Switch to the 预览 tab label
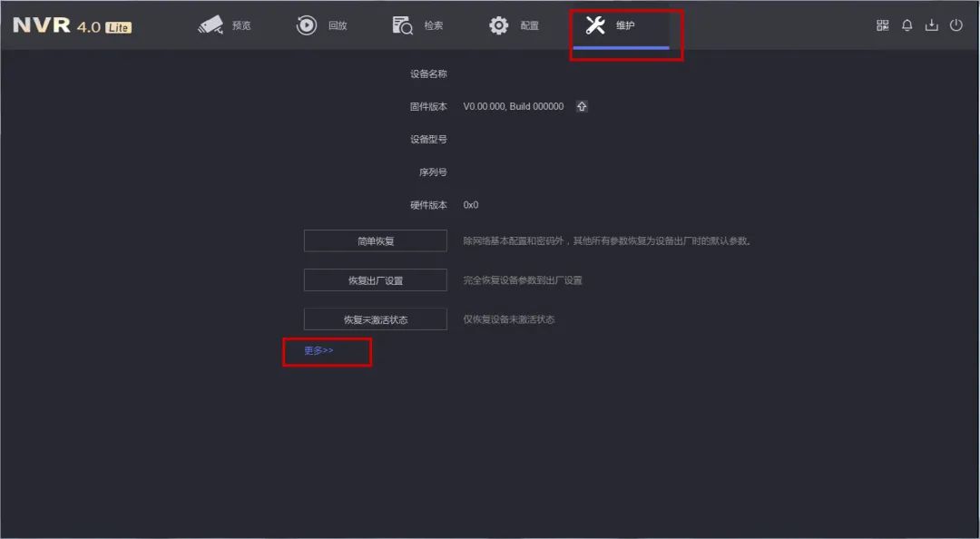Screen dimensions: 980x539 click(241, 25)
